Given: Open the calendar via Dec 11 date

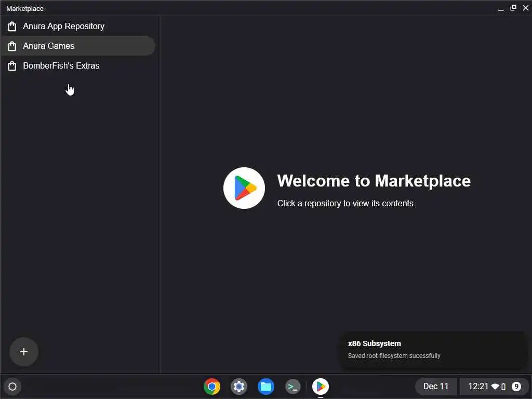Looking at the screenshot, I should (x=436, y=387).
